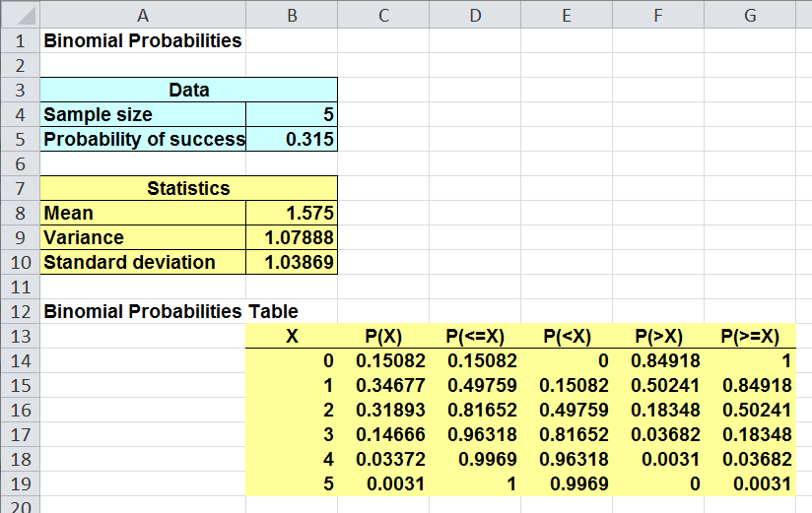812x513 pixels.
Task: Click the 'Statistics' header cell
Action: pyautogui.click(x=189, y=188)
